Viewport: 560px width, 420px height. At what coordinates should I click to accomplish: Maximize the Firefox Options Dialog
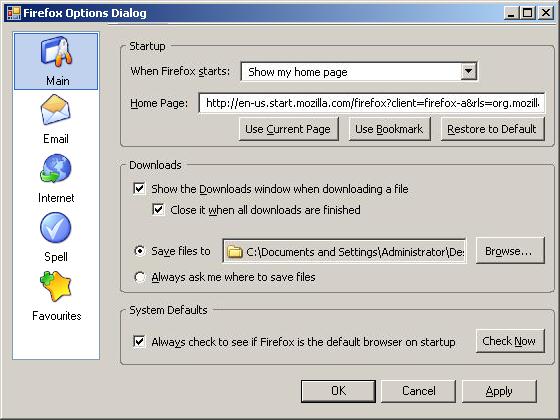click(x=528, y=13)
